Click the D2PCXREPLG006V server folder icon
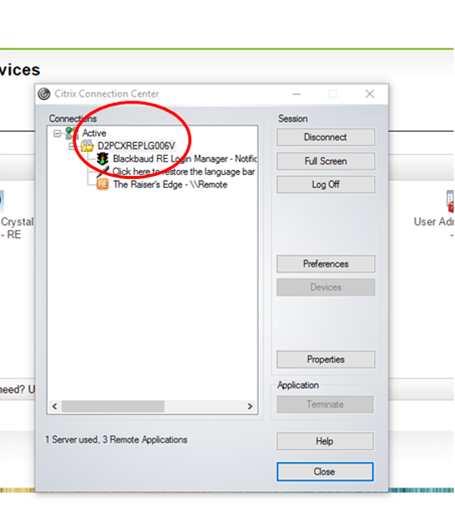 pyautogui.click(x=87, y=146)
